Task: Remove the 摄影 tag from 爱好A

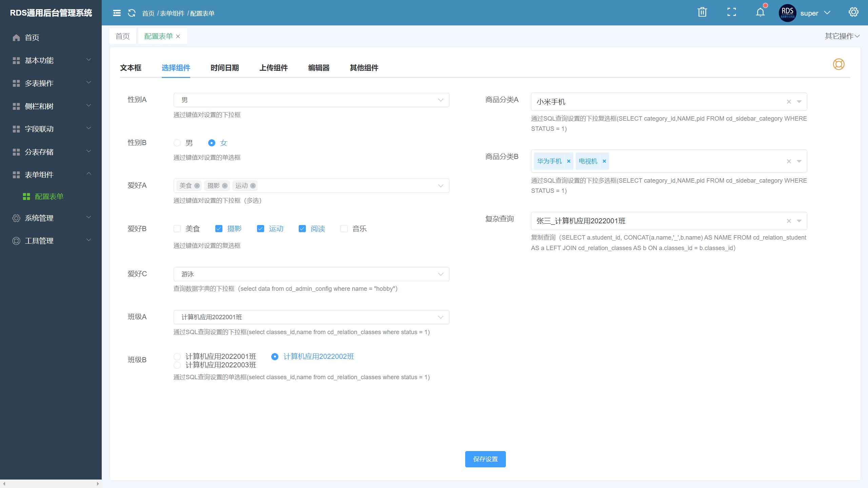Action: pos(224,186)
